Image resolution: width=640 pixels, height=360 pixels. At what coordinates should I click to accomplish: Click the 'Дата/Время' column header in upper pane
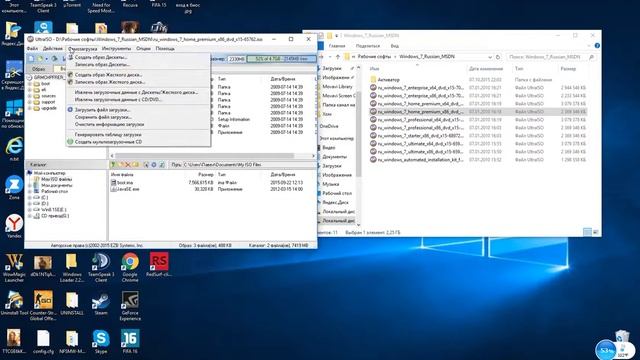click(282, 79)
